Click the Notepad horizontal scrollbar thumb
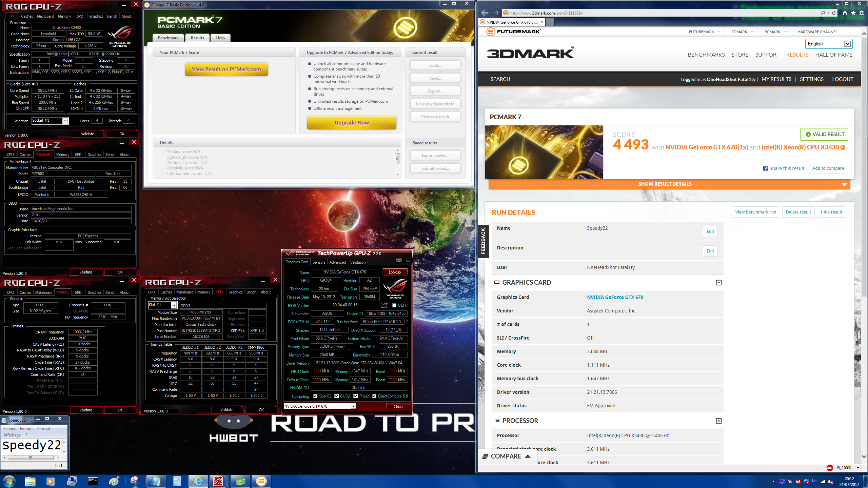The width and height of the screenshot is (868, 488). click(x=30, y=457)
